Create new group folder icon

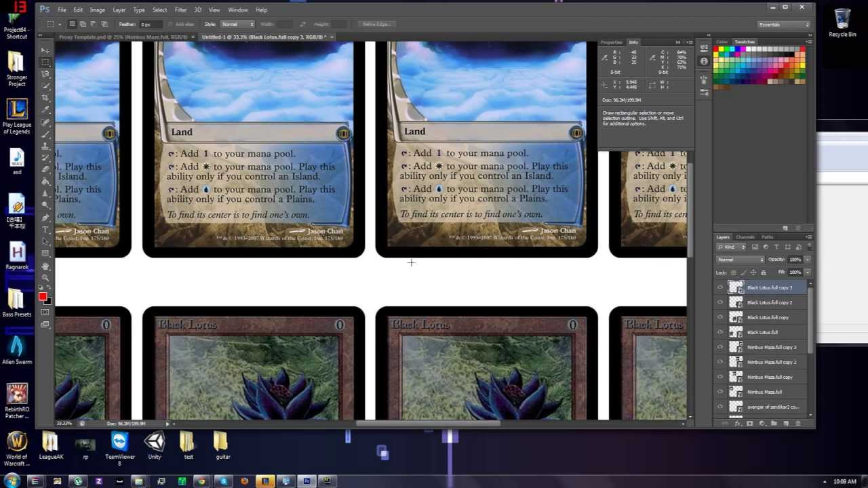pos(774,424)
